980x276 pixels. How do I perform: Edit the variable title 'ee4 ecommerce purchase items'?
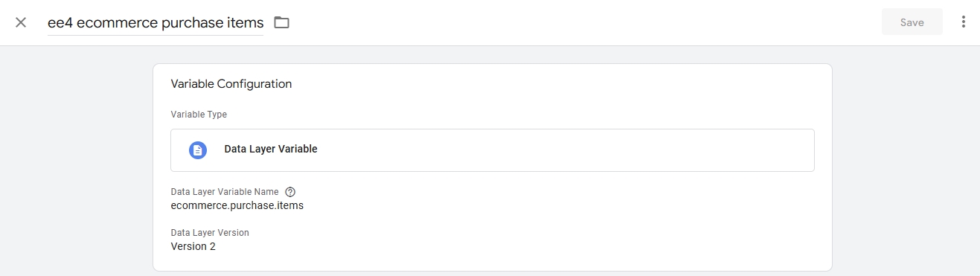click(x=156, y=22)
